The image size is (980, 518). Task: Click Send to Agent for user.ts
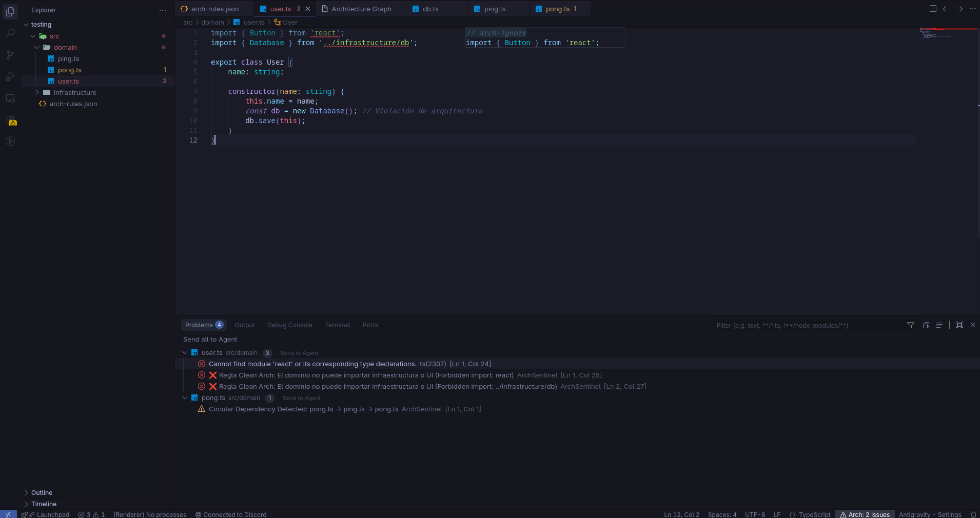[299, 353]
